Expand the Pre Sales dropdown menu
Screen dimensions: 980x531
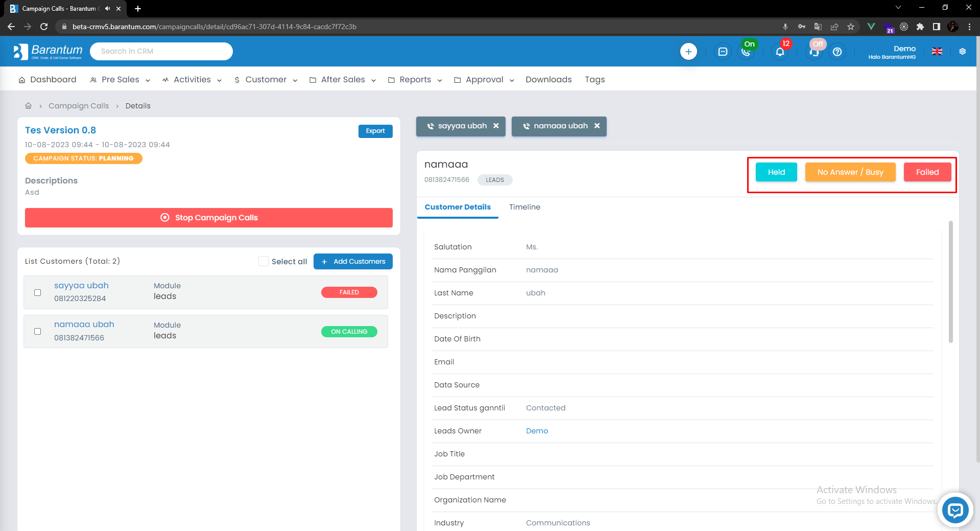click(120, 80)
